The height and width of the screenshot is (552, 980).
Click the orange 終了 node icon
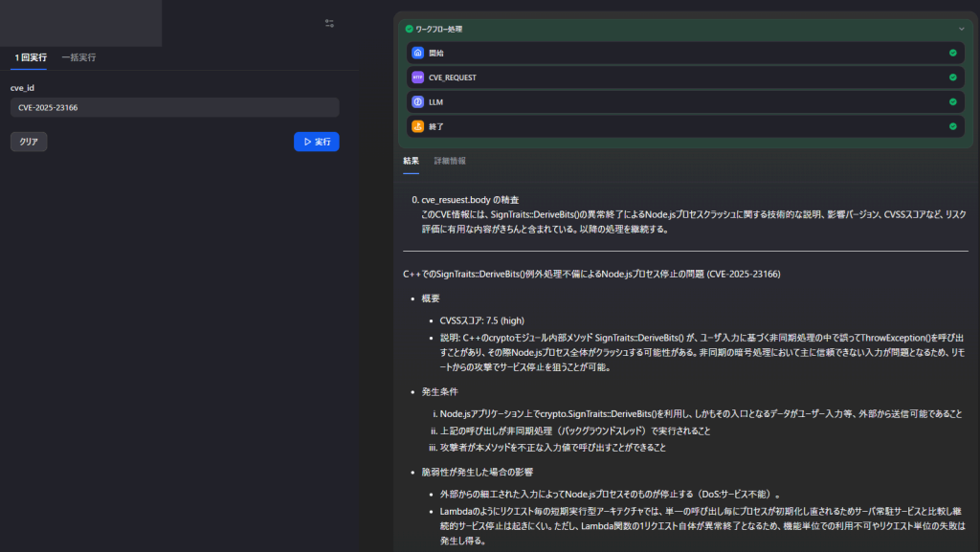[417, 126]
